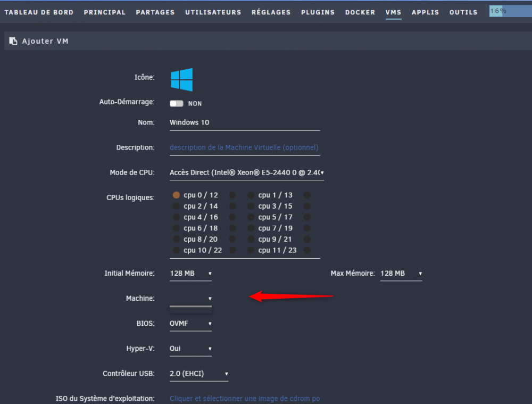The image size is (532, 404).
Task: Click the Nom field containing Windows 10
Action: click(245, 123)
